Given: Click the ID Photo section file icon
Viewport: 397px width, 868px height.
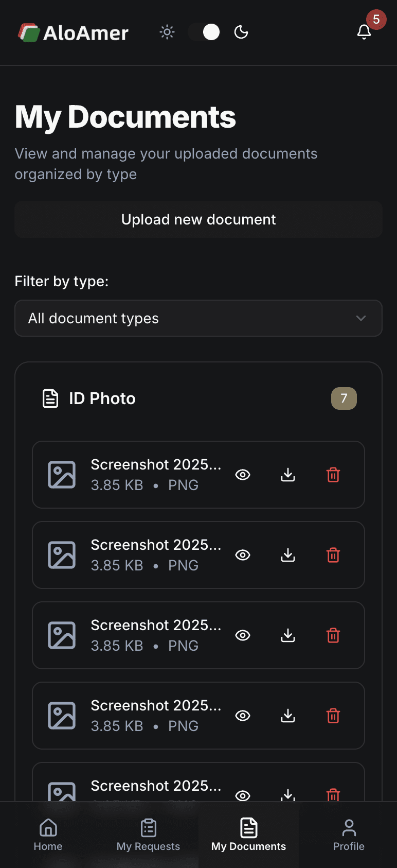Looking at the screenshot, I should coord(50,398).
